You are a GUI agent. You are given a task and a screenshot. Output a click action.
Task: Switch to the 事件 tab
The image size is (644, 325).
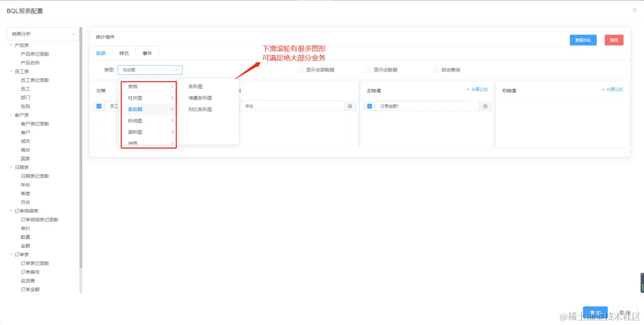click(147, 53)
